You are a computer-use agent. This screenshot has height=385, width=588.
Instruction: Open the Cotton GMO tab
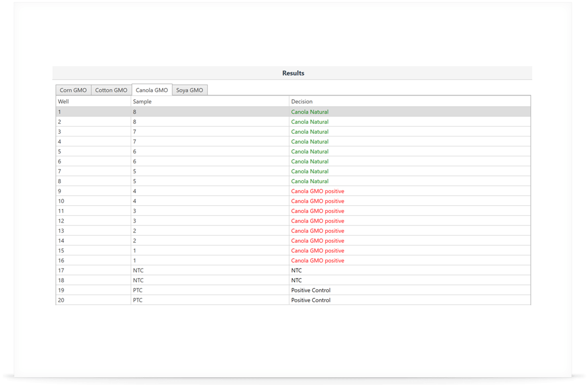click(111, 90)
